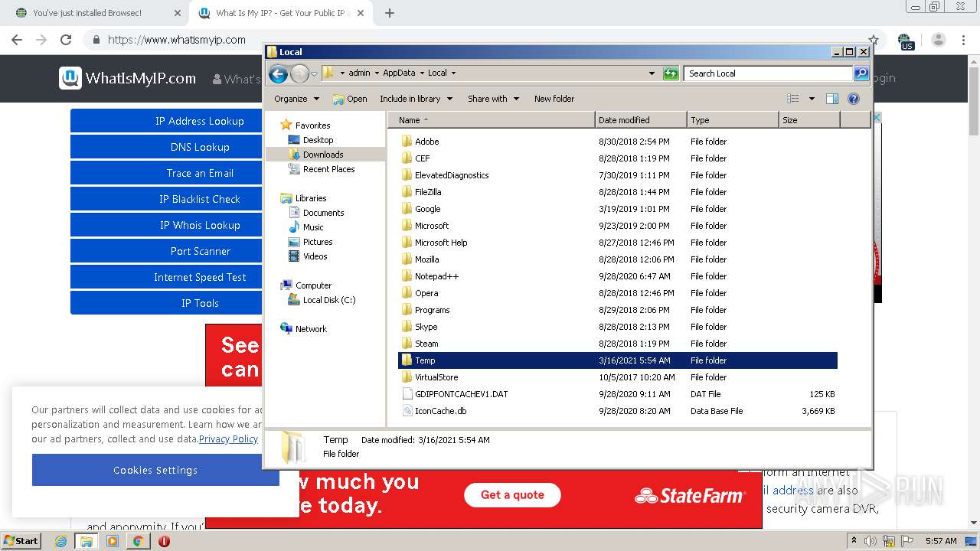Click the Search Local magnifier icon
Viewport: 980px width, 551px height.
861,73
